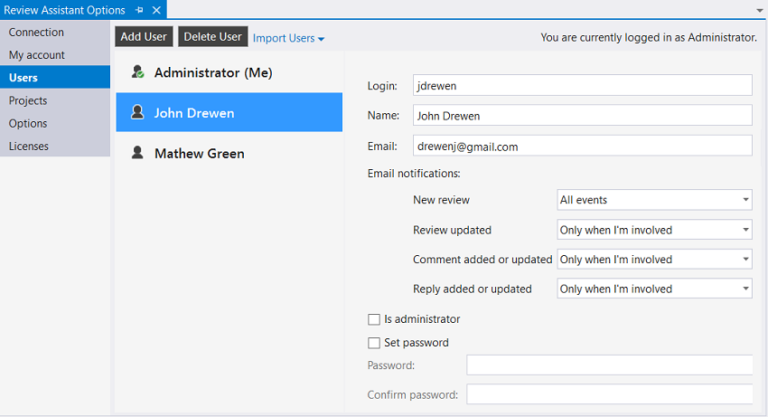This screenshot has width=768, height=417.
Task: Tick the Set password checkbox
Action: tap(374, 343)
